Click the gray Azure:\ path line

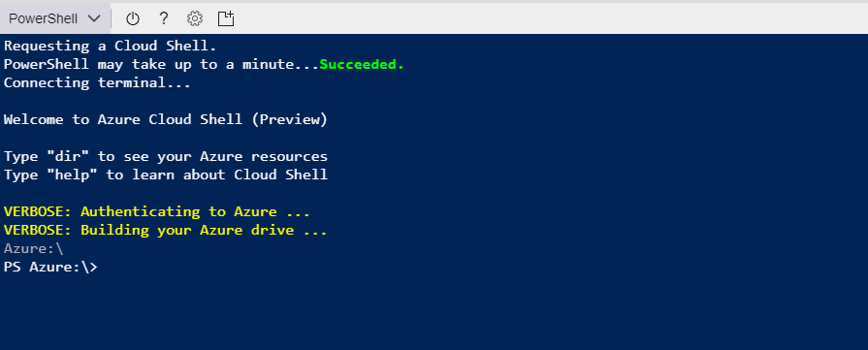point(34,248)
